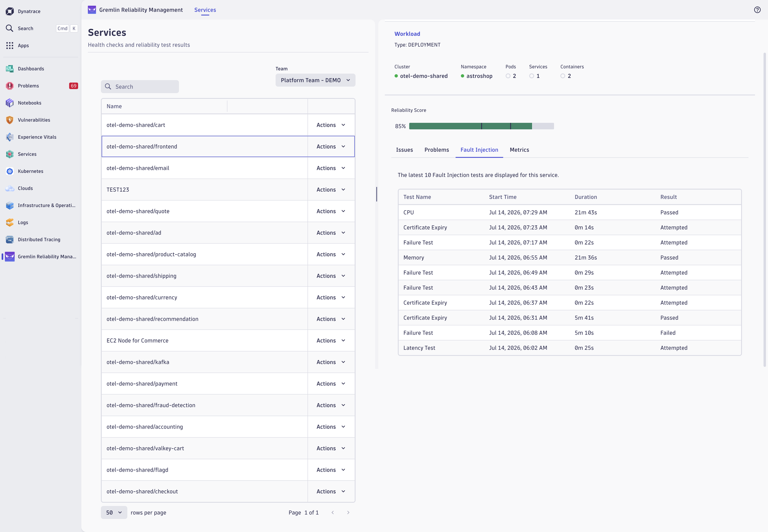Open the Workload link
This screenshot has height=532, width=768.
click(407, 34)
